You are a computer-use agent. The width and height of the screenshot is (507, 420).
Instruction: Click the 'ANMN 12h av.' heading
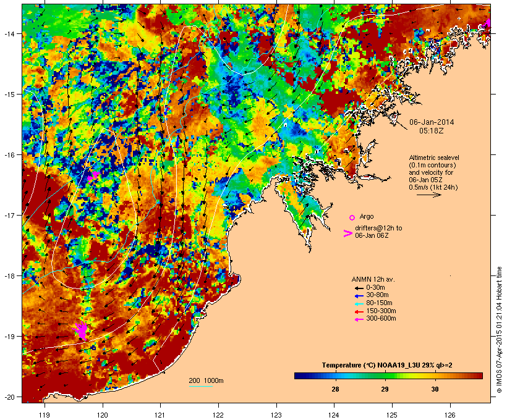(373, 279)
